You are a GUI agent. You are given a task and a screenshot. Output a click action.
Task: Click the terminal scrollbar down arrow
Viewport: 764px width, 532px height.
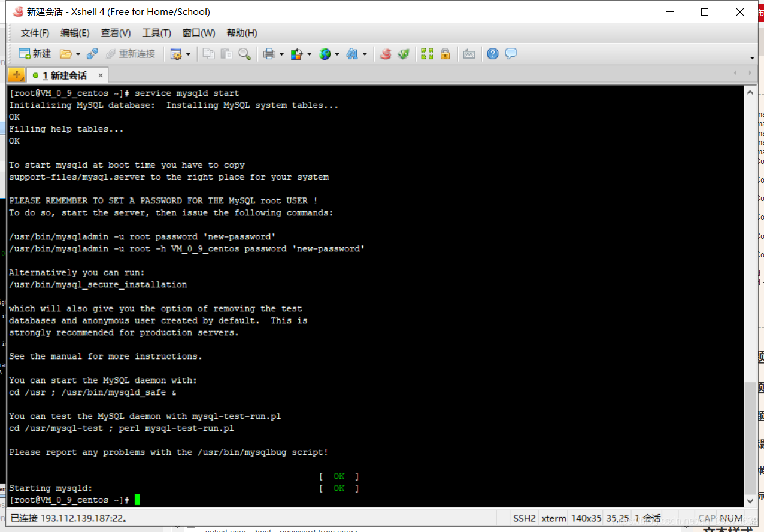[750, 501]
